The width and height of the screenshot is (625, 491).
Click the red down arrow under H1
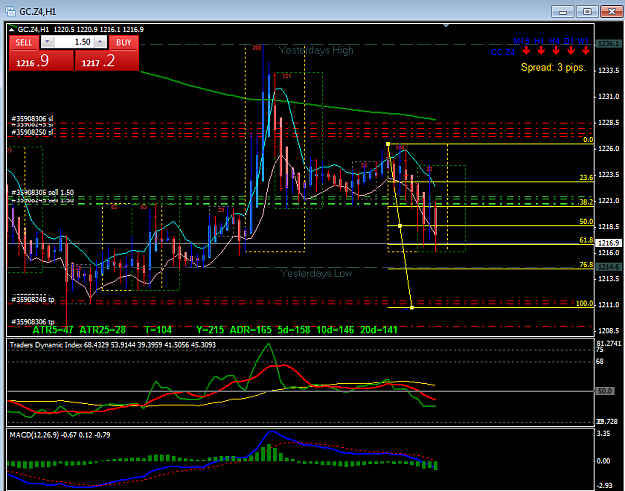tap(541, 51)
